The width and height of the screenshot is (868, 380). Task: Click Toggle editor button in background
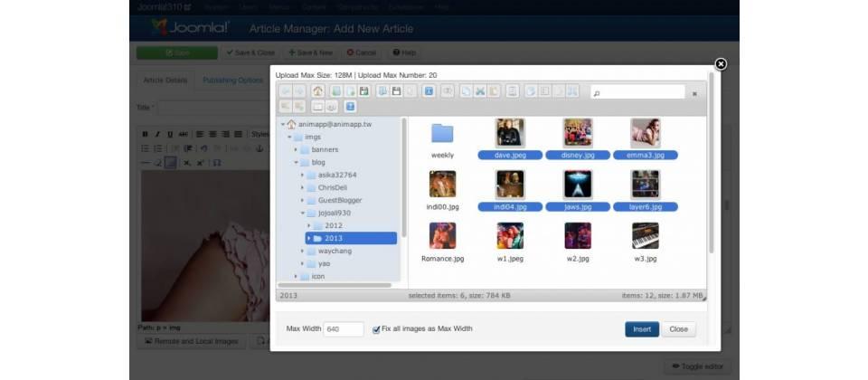(x=697, y=366)
